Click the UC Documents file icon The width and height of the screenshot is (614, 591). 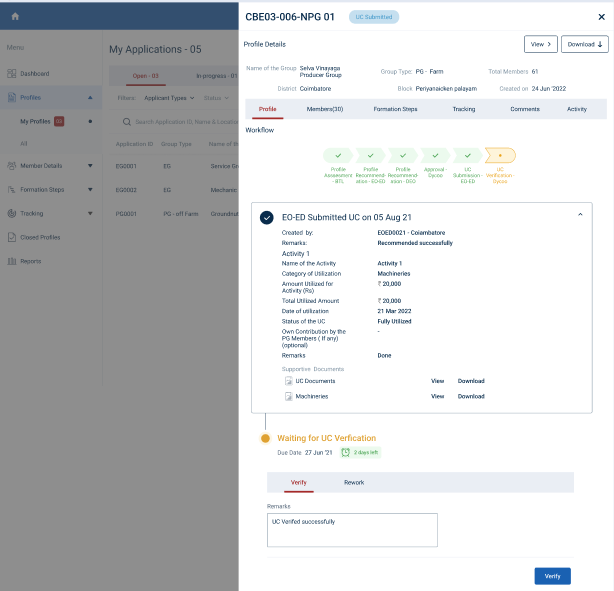pyautogui.click(x=288, y=381)
